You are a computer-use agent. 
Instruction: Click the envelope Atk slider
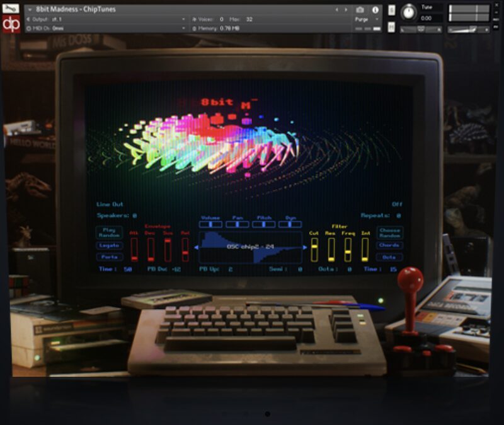(134, 250)
